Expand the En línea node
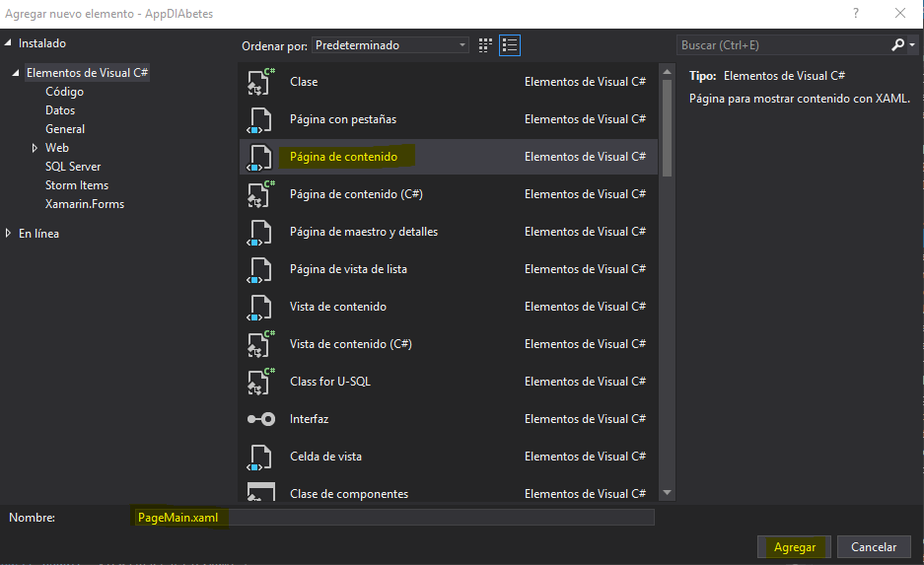The height and width of the screenshot is (565, 924). (x=8, y=234)
